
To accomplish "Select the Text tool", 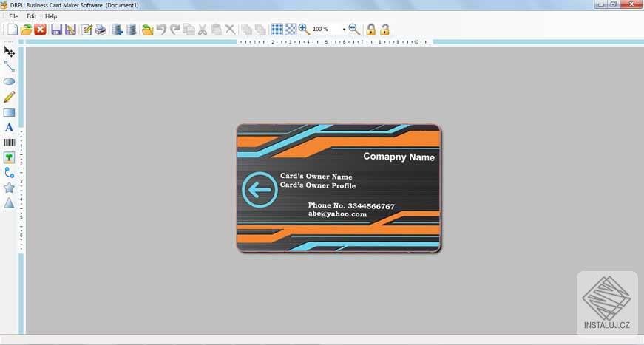I will (x=9, y=127).
